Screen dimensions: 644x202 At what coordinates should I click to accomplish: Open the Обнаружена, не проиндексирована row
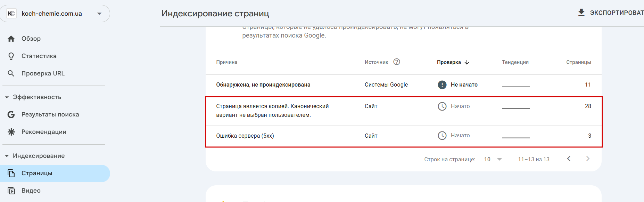pyautogui.click(x=263, y=84)
